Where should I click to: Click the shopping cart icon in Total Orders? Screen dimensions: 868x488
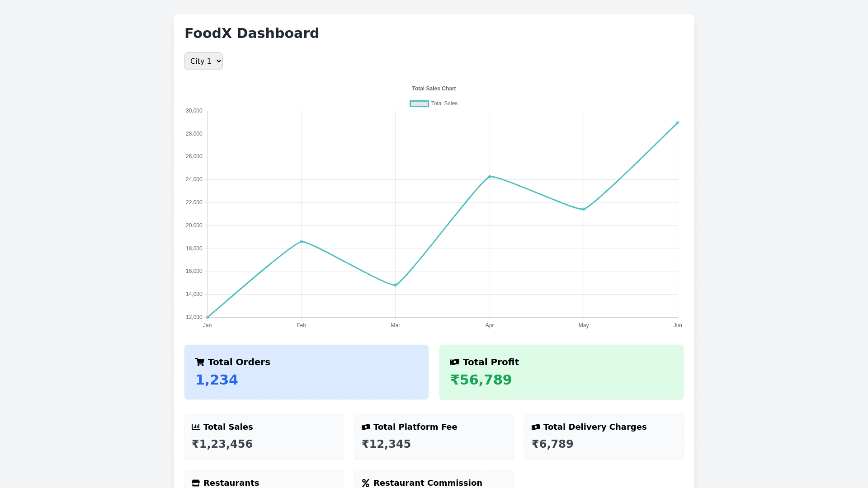click(200, 362)
